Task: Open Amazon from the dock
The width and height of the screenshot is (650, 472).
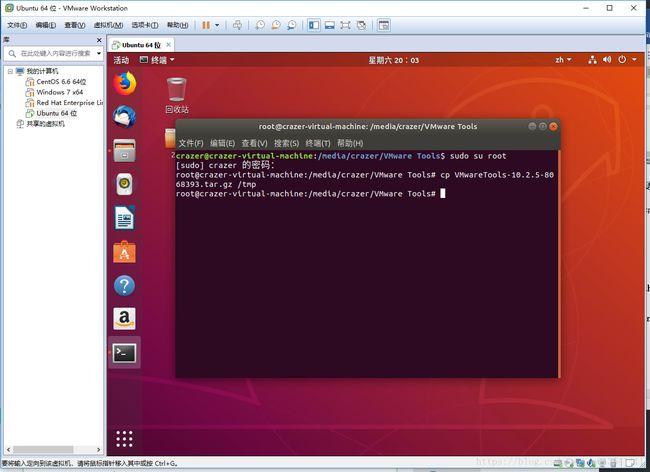Action: coord(124,319)
